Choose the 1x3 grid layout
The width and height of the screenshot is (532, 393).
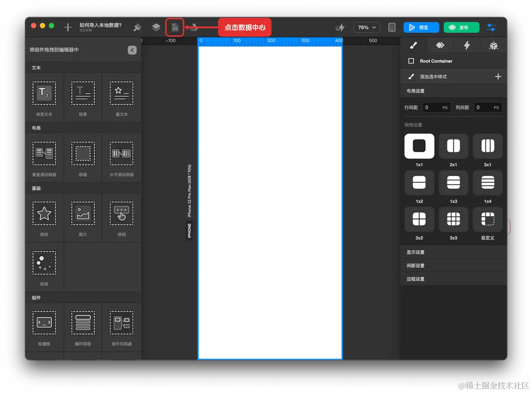(454, 183)
